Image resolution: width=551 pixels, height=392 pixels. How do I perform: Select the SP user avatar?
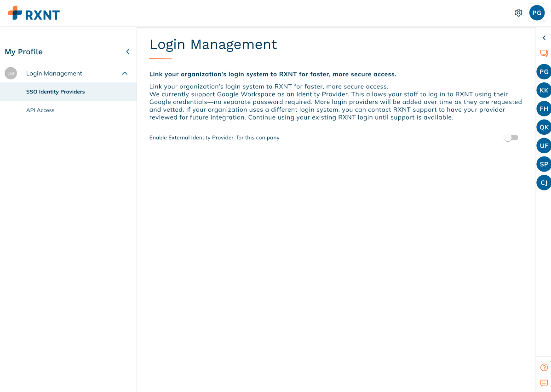(x=544, y=164)
